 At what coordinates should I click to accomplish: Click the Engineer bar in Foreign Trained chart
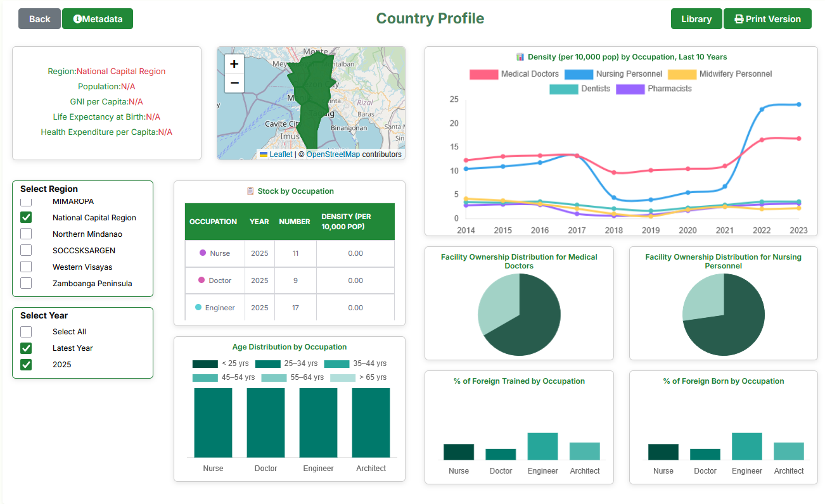[x=542, y=446]
